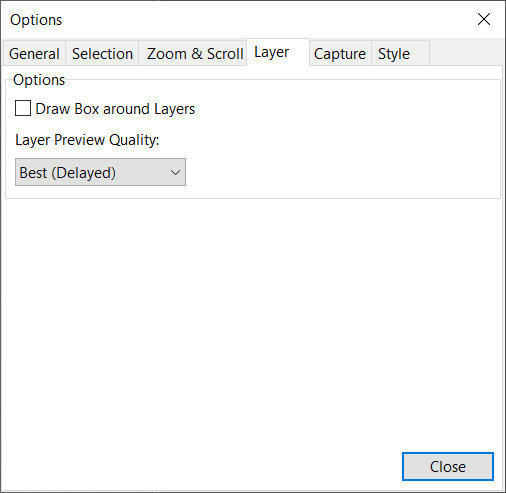
Task: Open the 'Best (Delayed)' combo box
Action: click(100, 172)
